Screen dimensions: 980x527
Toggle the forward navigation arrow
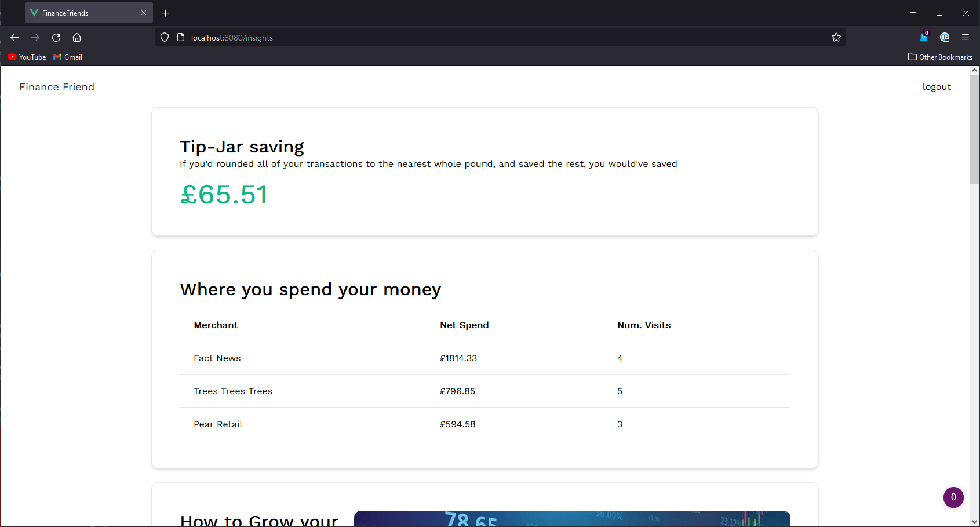[35, 37]
